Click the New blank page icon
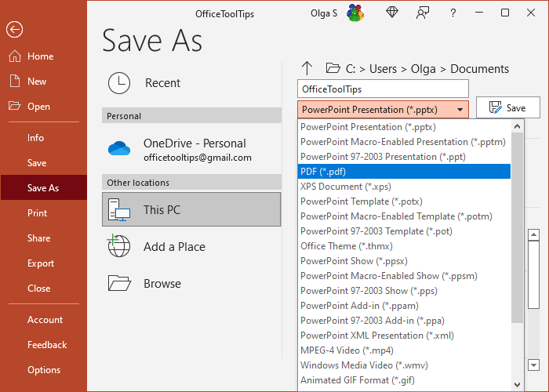The image size is (549, 392). pos(15,81)
